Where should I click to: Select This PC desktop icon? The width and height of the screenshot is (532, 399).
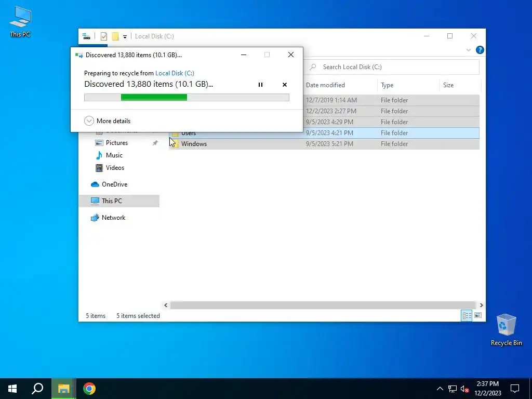tap(20, 21)
